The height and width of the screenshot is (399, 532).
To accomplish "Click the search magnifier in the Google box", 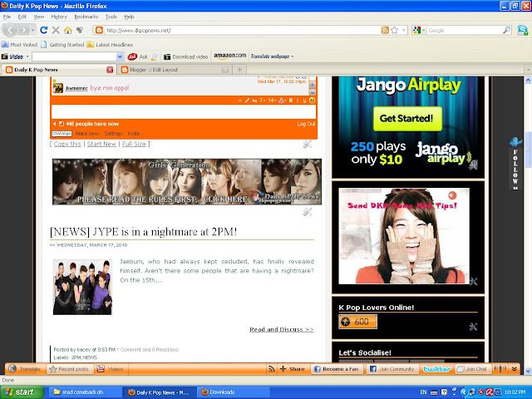I will (x=506, y=30).
